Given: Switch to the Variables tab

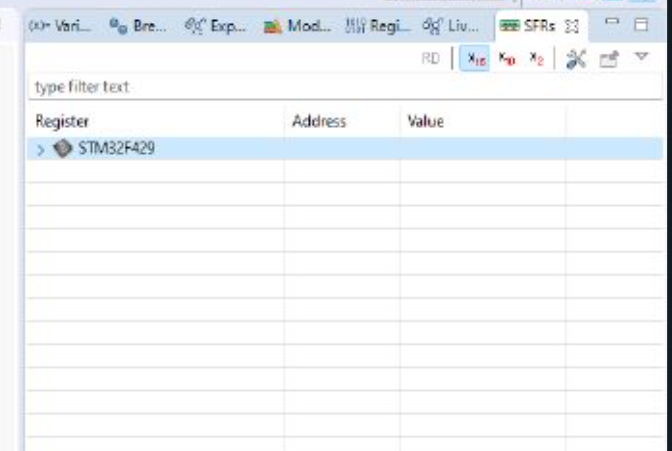Looking at the screenshot, I should tap(60, 27).
